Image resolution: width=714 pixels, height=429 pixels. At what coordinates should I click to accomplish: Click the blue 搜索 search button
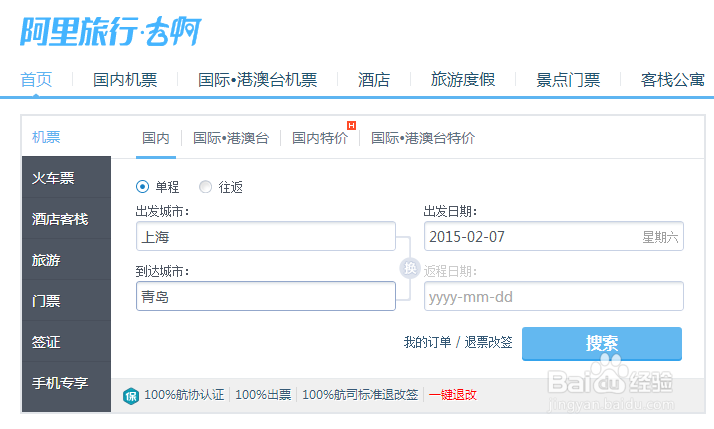click(x=602, y=343)
